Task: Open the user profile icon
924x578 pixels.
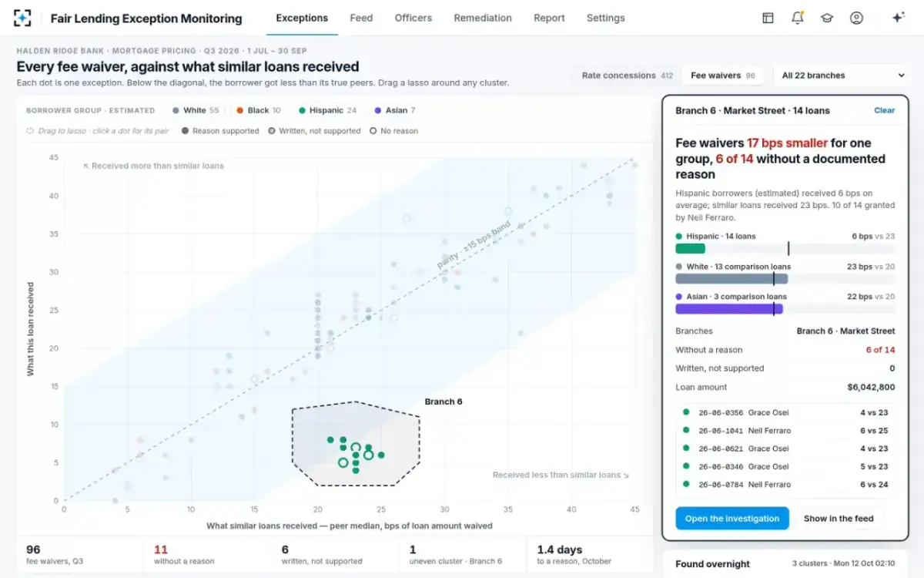Action: click(x=856, y=18)
